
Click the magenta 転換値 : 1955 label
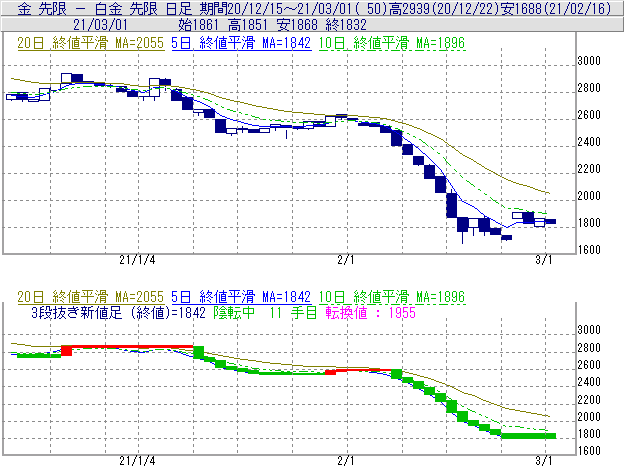pos(370,313)
